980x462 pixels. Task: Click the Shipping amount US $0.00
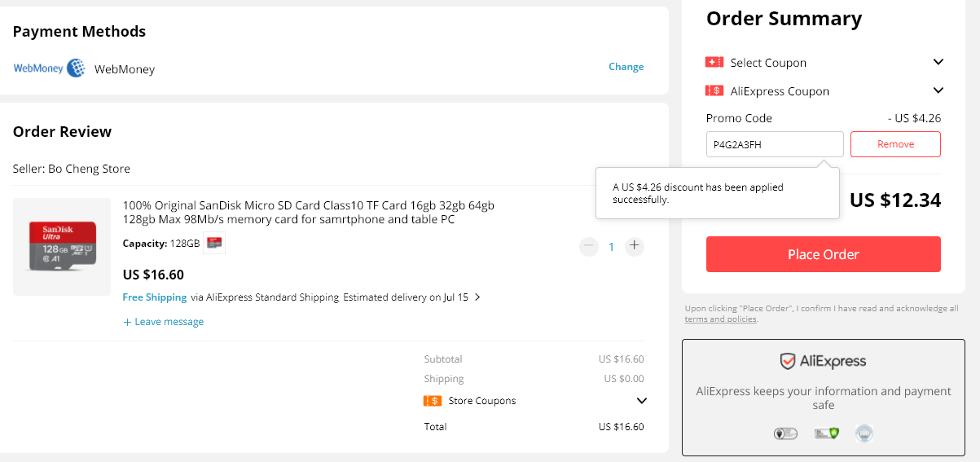[x=624, y=379]
